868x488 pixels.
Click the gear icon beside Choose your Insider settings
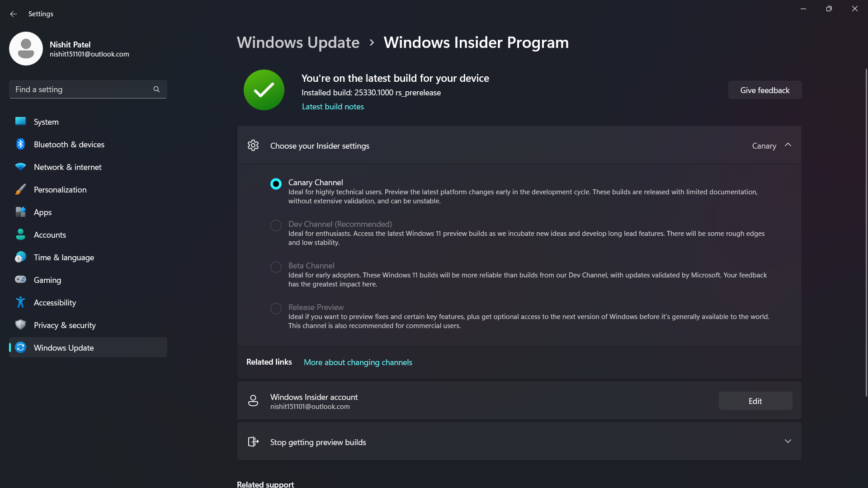click(x=253, y=145)
